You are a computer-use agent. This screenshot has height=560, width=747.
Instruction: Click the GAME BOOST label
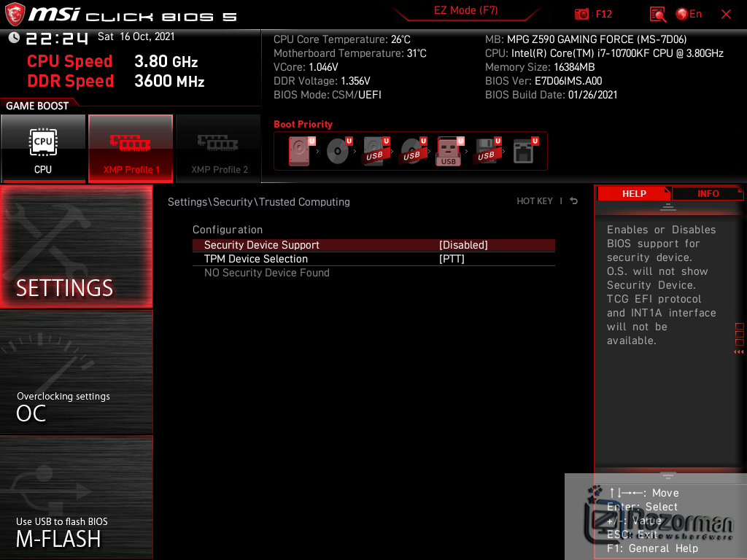pos(37,106)
